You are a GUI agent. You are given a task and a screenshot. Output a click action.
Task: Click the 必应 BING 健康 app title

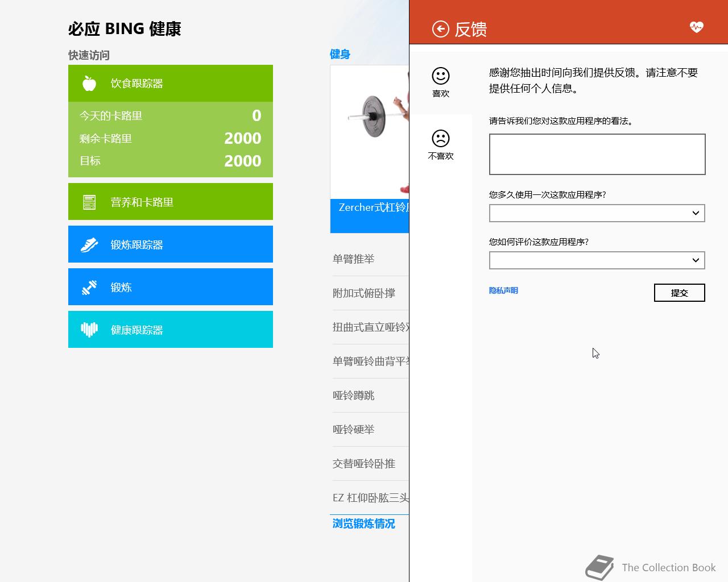point(125,29)
